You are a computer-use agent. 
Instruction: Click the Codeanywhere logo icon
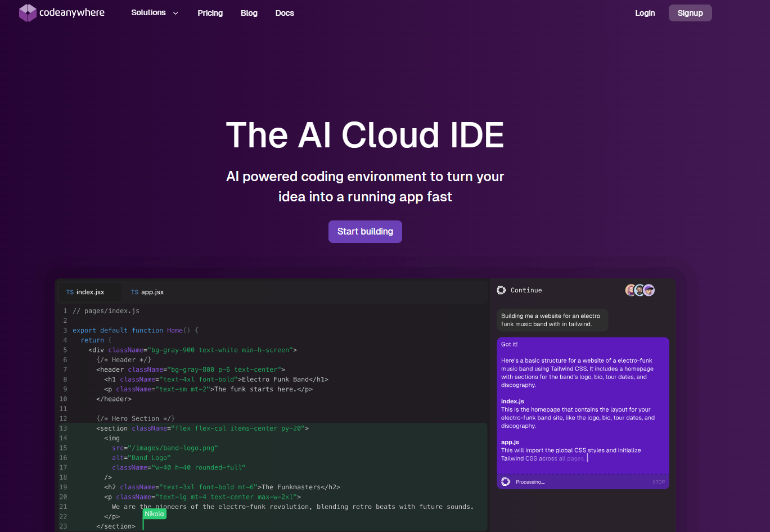pos(28,12)
